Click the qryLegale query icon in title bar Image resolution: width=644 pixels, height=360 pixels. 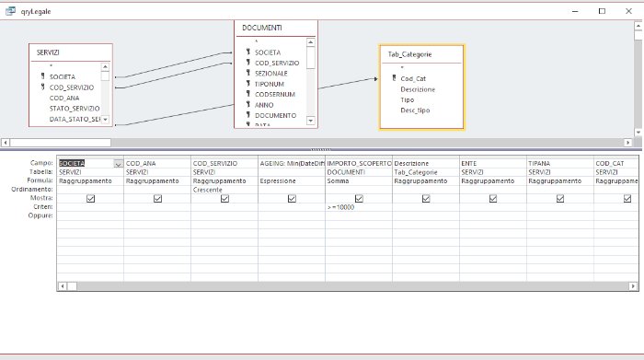(10, 11)
